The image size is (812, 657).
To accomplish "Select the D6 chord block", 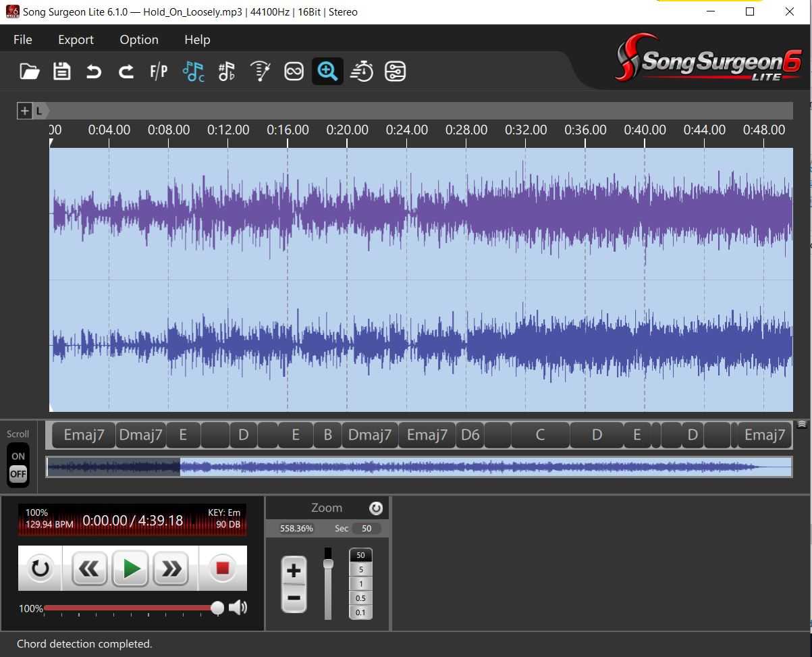I will tap(470, 435).
